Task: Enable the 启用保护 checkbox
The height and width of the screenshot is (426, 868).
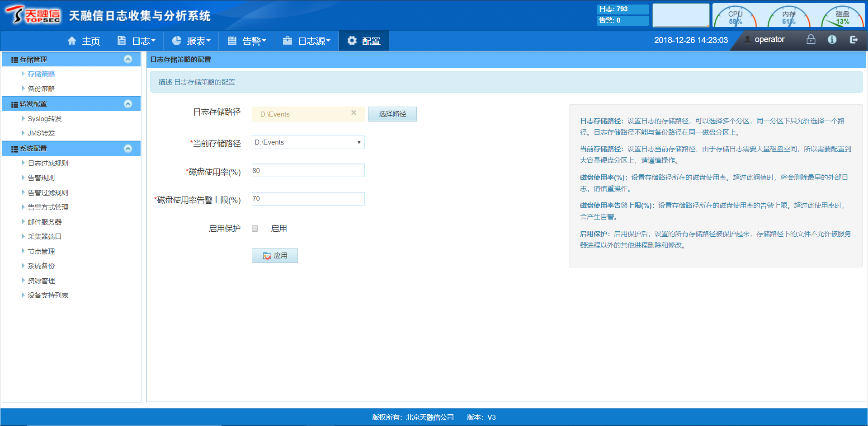Action: tap(255, 229)
